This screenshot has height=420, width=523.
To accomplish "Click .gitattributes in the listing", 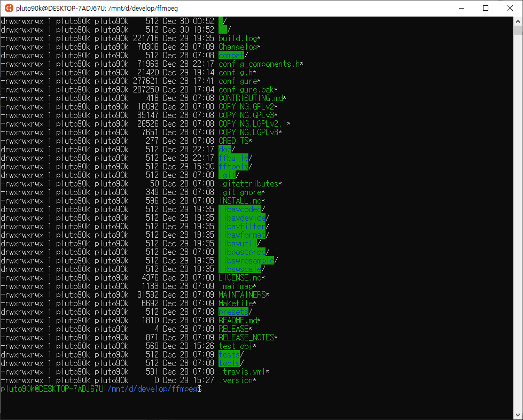I will pos(248,184).
